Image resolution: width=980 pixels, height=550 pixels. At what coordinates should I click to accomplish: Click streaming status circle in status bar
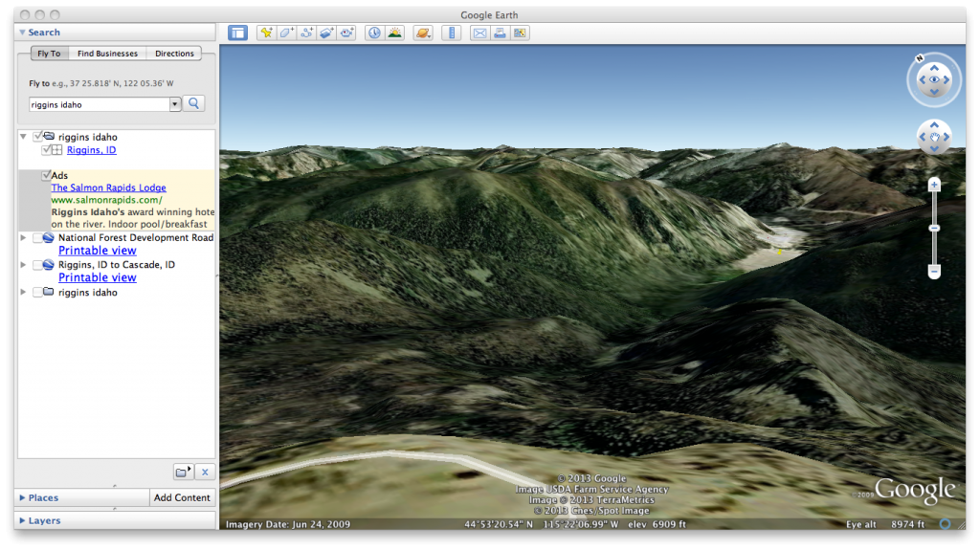(x=945, y=524)
